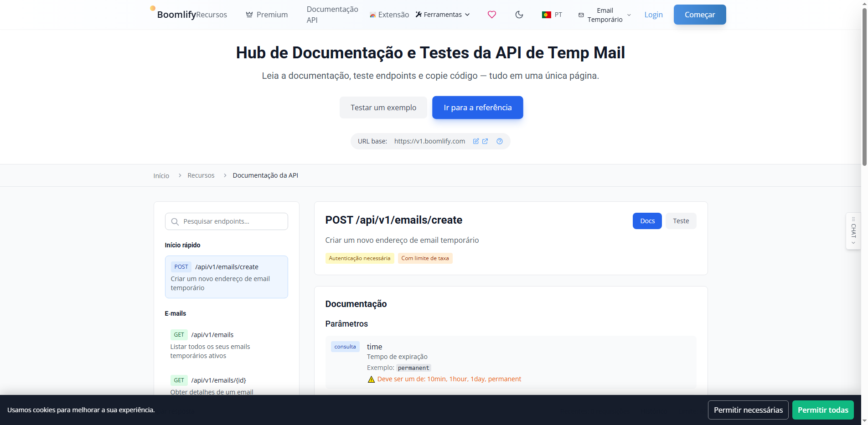Image resolution: width=868 pixels, height=425 pixels.
Task: Click the search magnifier in endpoints search box
Action: click(x=175, y=221)
